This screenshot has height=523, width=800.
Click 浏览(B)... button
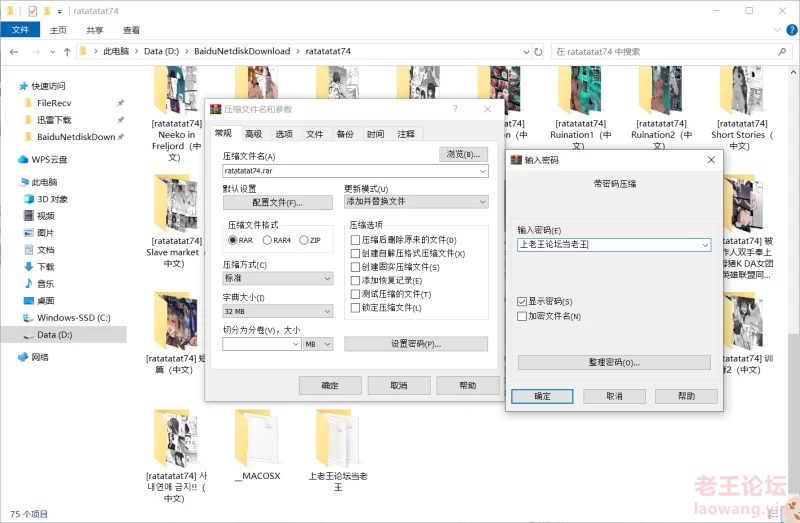coord(463,154)
